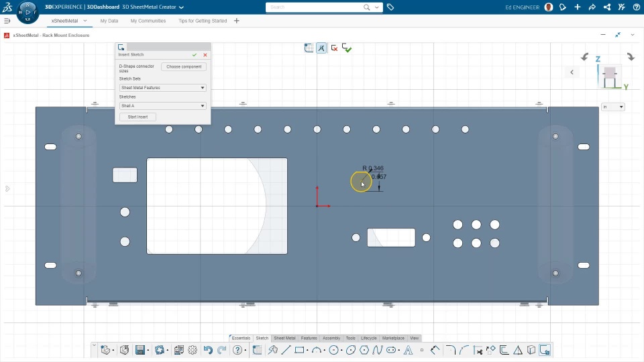This screenshot has width=644, height=362.
Task: Open the notifications icon in top bar
Action: 563,7
